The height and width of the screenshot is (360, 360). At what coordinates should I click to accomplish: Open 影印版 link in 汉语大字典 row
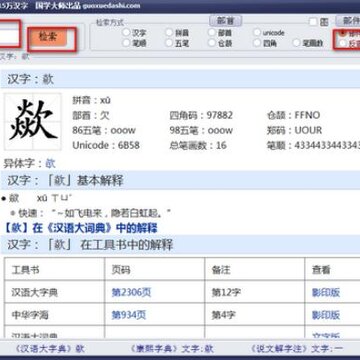pyautogui.click(x=326, y=292)
